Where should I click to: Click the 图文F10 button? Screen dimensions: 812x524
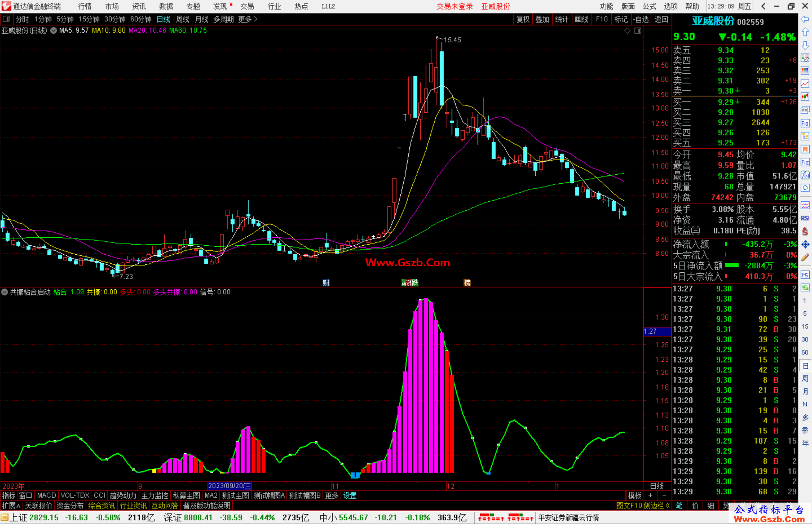click(x=629, y=506)
